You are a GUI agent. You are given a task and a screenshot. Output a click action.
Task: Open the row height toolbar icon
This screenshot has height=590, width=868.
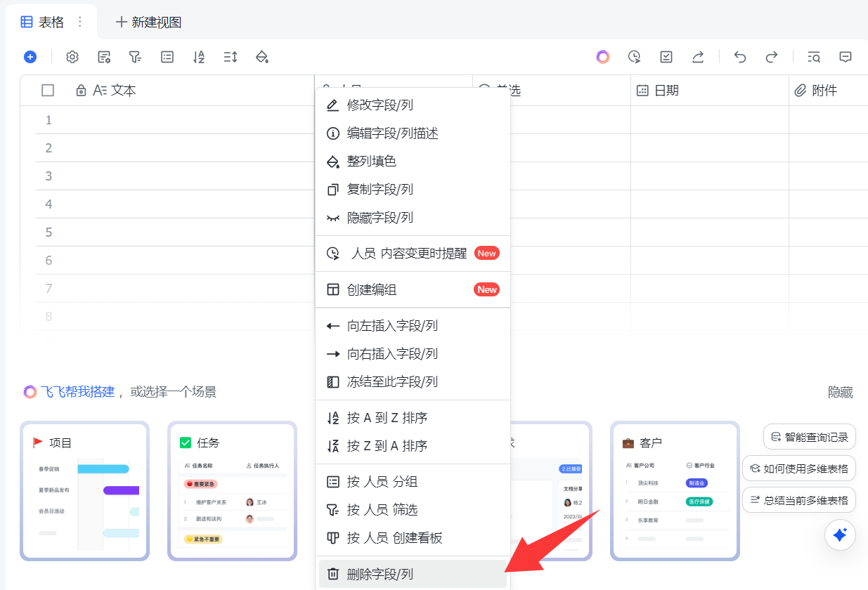click(231, 57)
